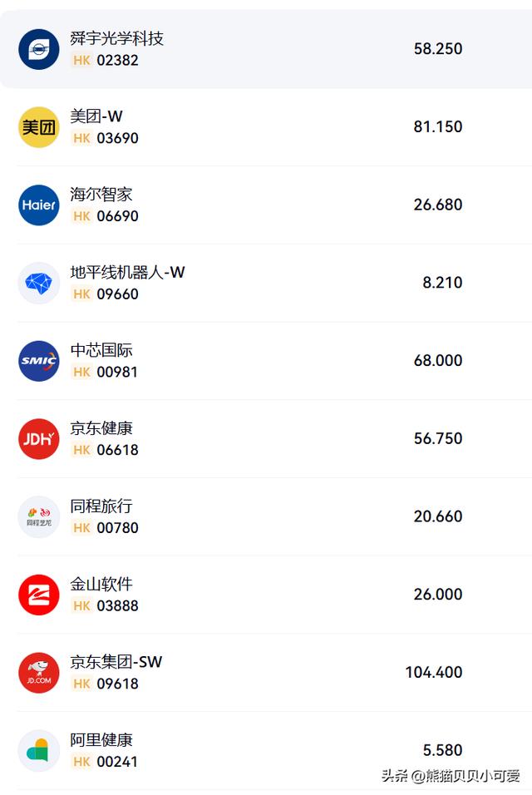This screenshot has width=532, height=795.
Task: Click the 中芯国际 price 68.000
Action: pos(437,361)
